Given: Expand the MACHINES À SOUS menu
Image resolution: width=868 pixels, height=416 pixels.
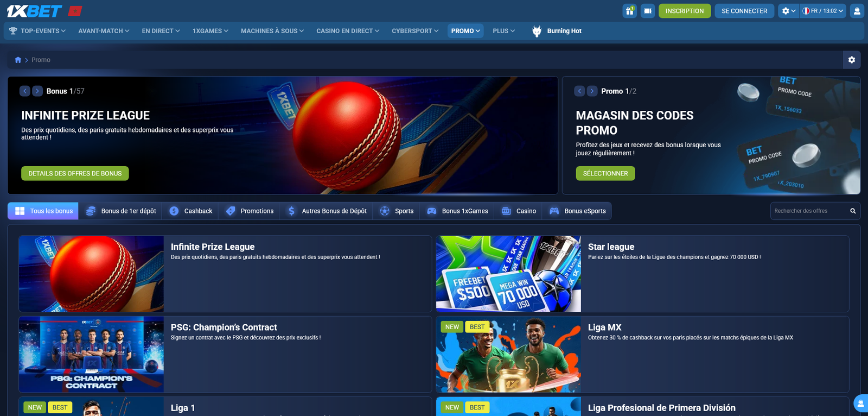Looking at the screenshot, I should pyautogui.click(x=272, y=31).
